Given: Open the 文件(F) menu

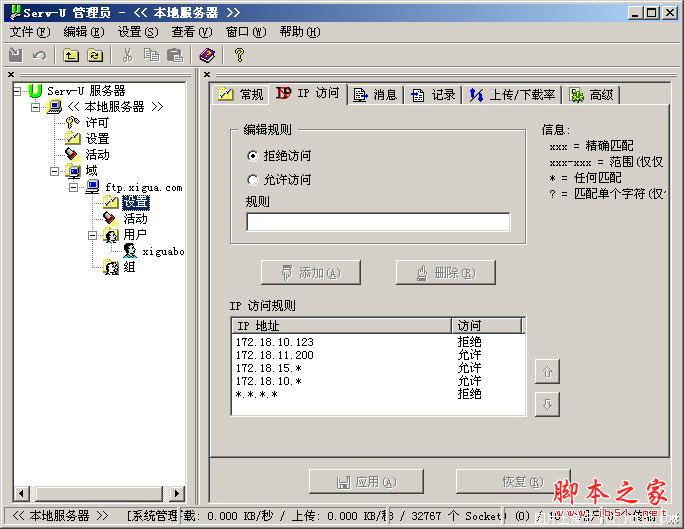Looking at the screenshot, I should (x=30, y=32).
